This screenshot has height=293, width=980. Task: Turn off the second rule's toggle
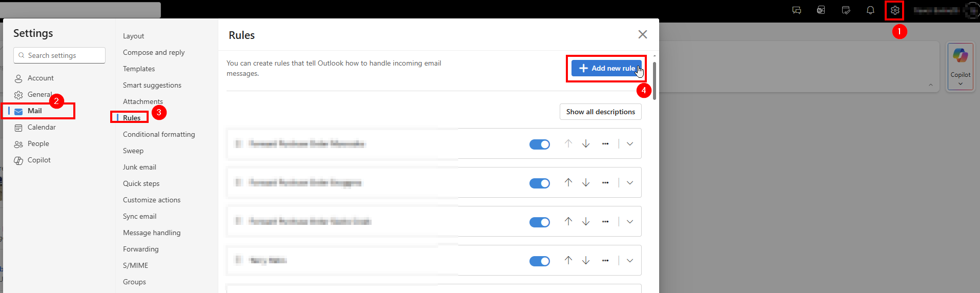539,183
